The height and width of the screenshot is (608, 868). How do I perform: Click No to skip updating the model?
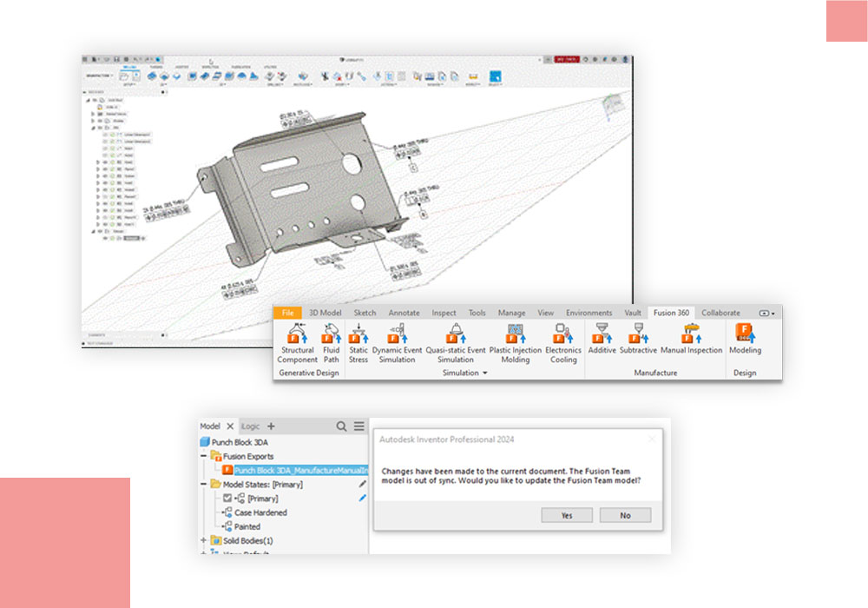pyautogui.click(x=626, y=515)
